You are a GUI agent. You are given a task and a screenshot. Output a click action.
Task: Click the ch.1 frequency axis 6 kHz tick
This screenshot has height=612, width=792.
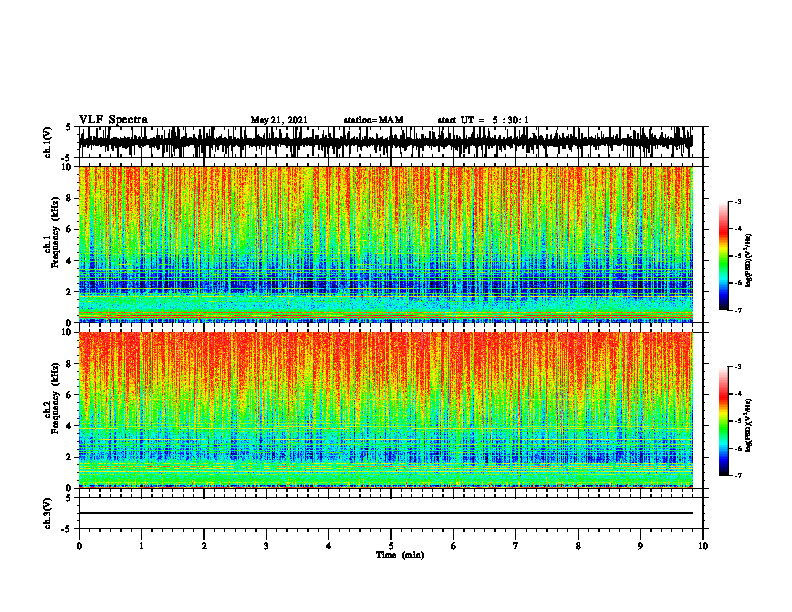point(69,229)
